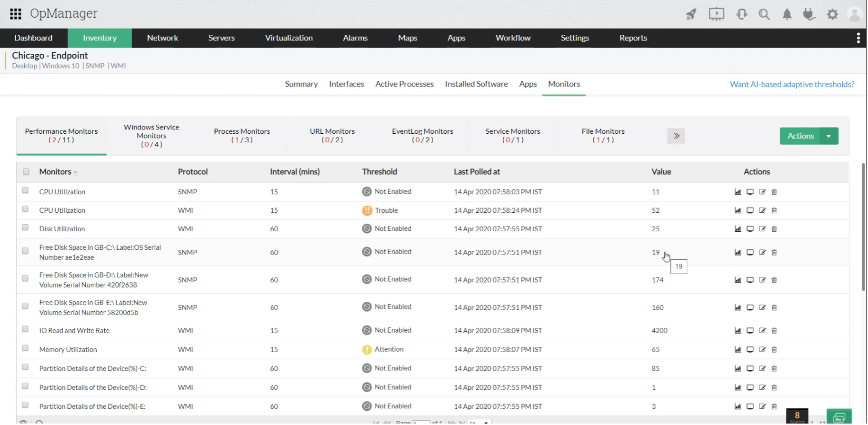Click the Memory Utilization monitor name

click(x=68, y=350)
